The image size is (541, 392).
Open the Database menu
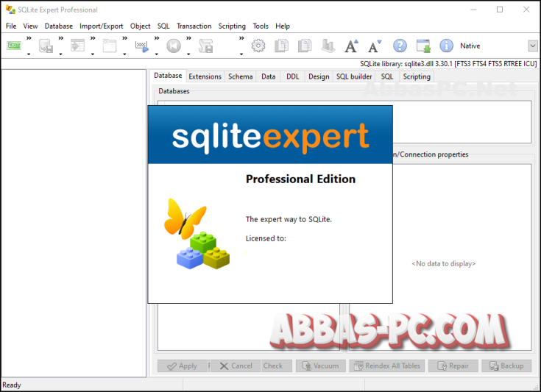(59, 26)
